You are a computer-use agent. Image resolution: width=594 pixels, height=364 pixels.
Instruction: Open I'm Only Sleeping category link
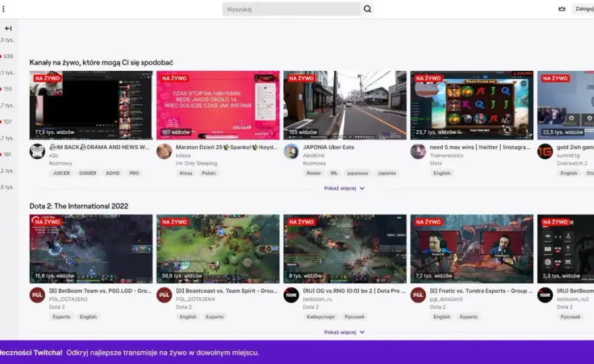coord(196,163)
